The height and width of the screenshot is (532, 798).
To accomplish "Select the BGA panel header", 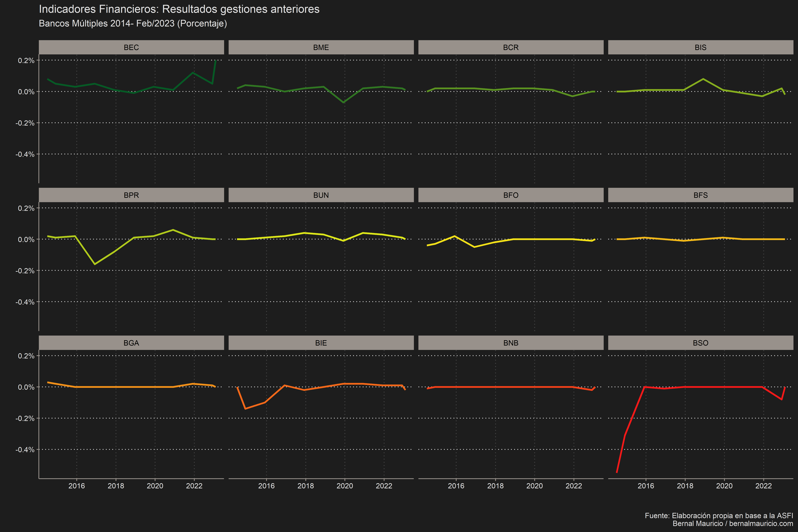I will (x=131, y=343).
